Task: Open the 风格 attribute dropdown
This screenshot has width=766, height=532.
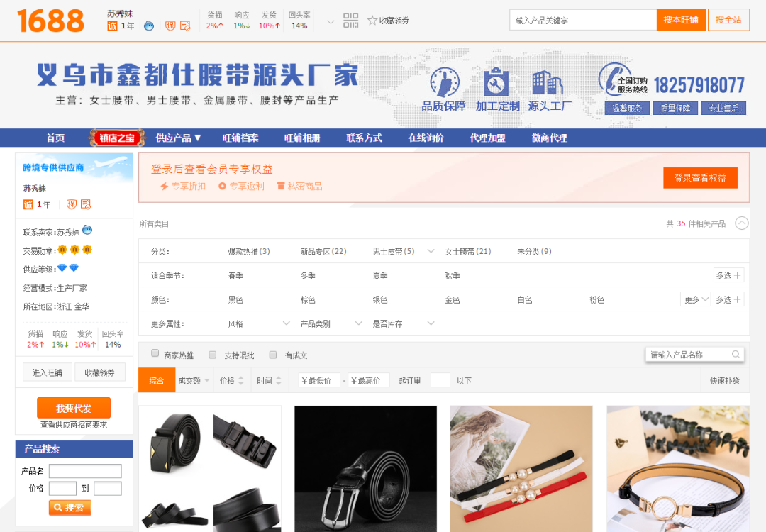Action: point(259,323)
